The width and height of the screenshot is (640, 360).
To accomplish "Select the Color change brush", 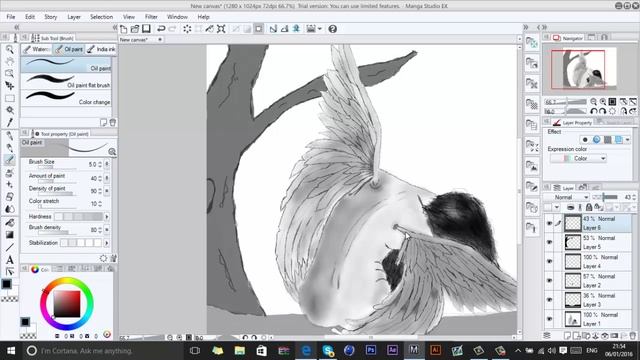I will pyautogui.click(x=66, y=98).
